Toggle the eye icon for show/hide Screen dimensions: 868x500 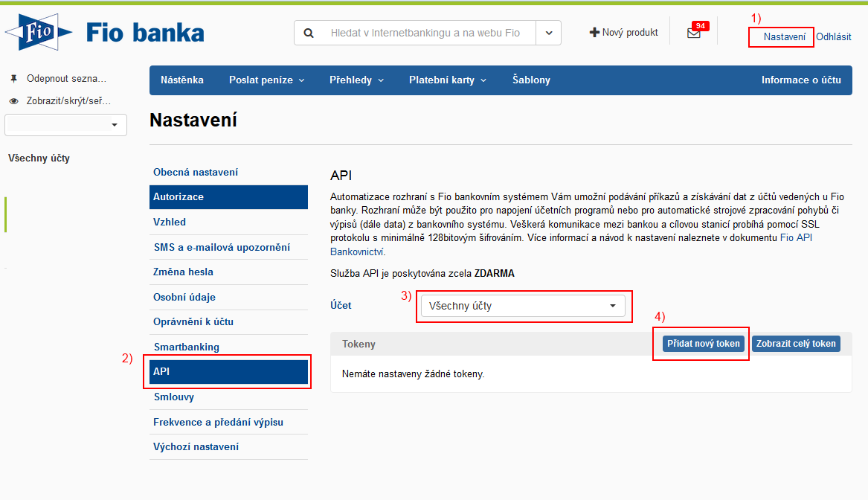pyautogui.click(x=14, y=100)
